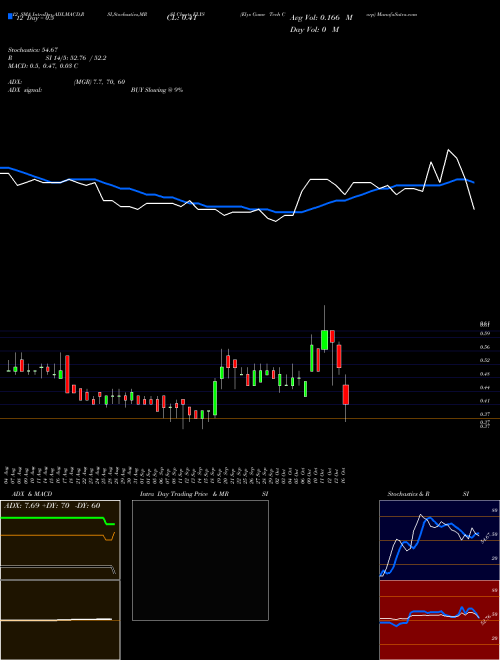The image size is (500, 660).
Task: Click the red RSI chart panel
Action: tap(440, 620)
